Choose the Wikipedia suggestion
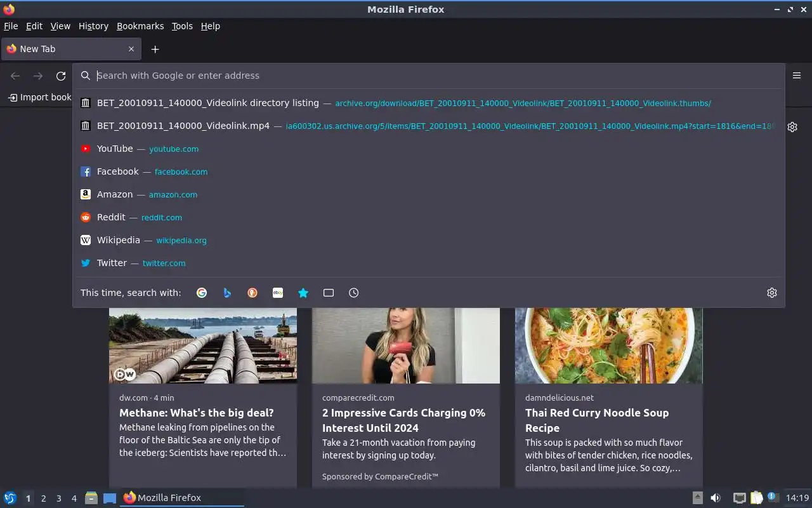 point(429,240)
